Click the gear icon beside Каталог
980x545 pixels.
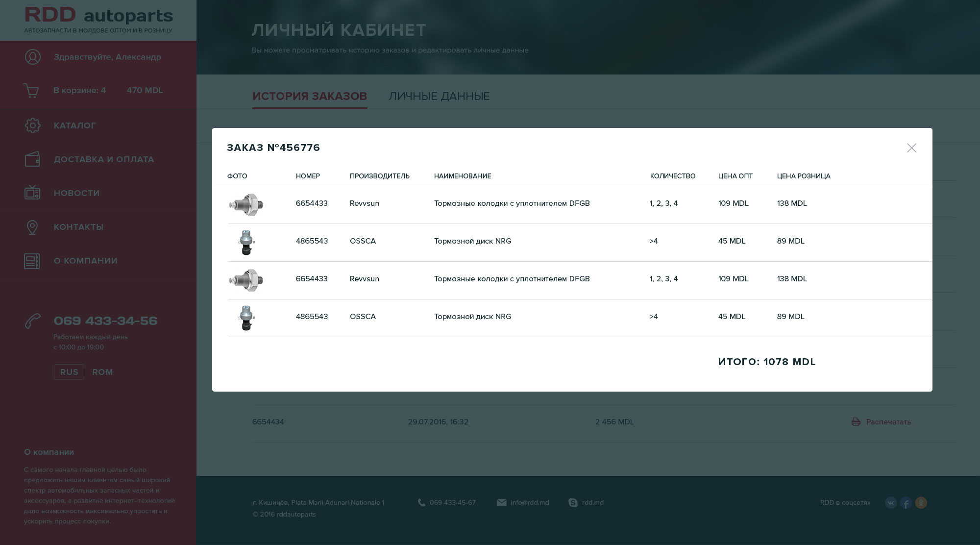click(33, 125)
